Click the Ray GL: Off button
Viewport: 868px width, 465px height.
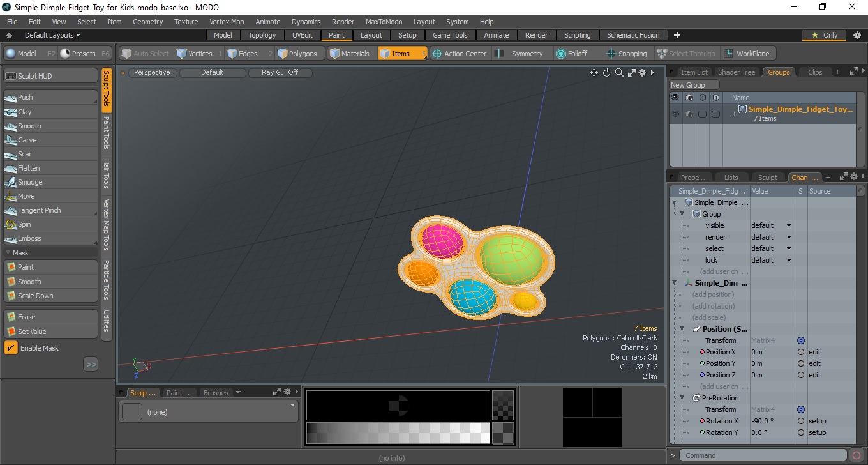point(280,73)
